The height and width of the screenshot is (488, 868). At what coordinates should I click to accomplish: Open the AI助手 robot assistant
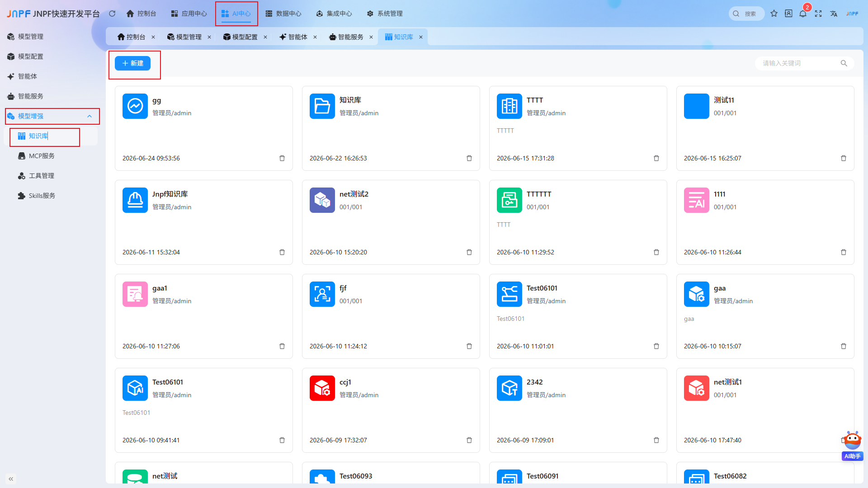pyautogui.click(x=852, y=446)
